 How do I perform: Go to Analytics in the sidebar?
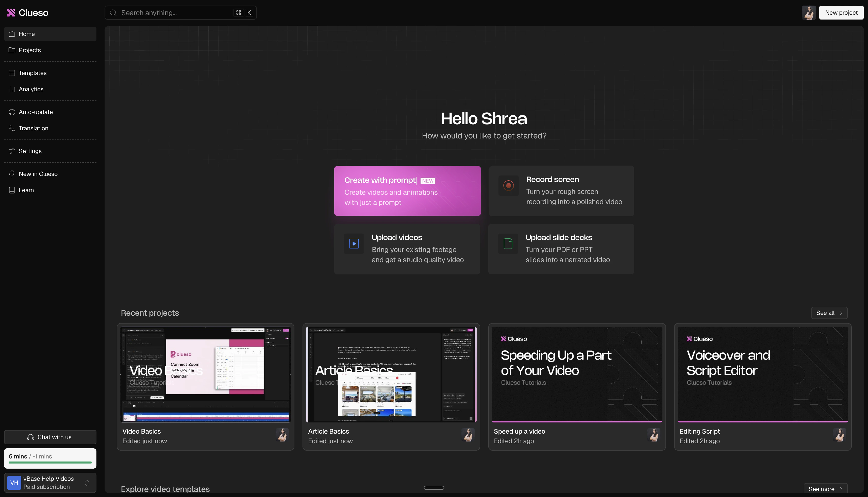(x=31, y=89)
